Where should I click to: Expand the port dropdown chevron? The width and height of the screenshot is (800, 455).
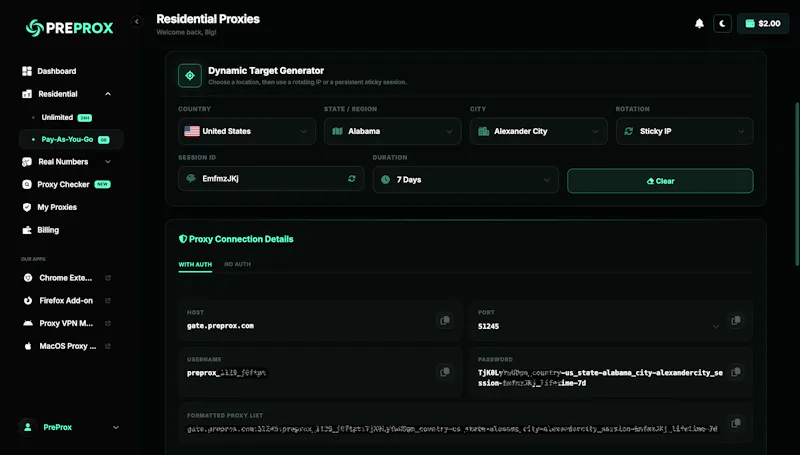(715, 326)
